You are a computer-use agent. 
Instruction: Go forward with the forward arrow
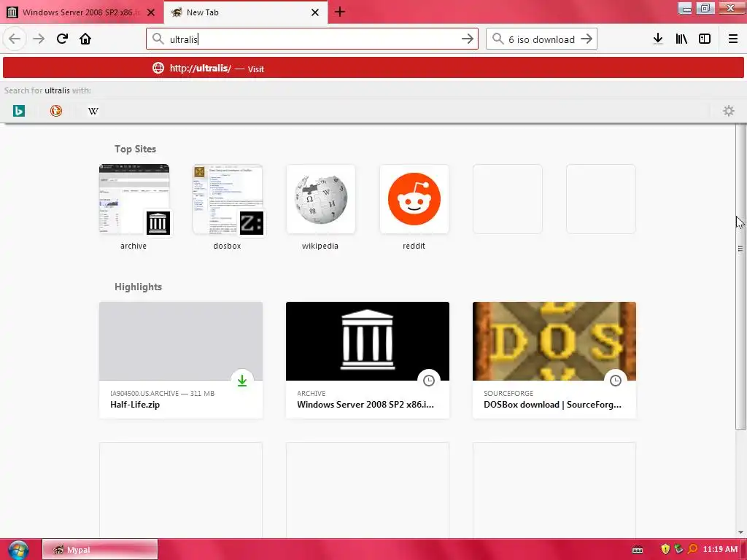[39, 39]
